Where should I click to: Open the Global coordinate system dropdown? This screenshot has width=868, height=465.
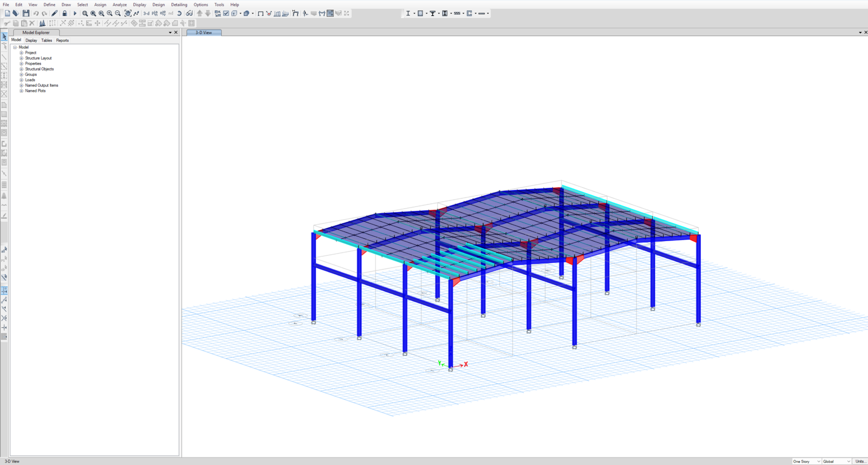point(836,461)
